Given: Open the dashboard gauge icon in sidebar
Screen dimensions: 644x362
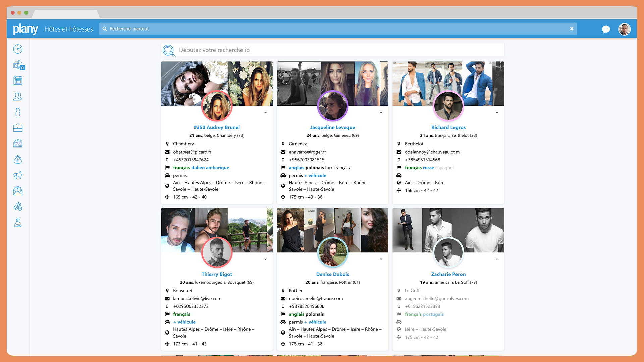Looking at the screenshot, I should pos(18,49).
